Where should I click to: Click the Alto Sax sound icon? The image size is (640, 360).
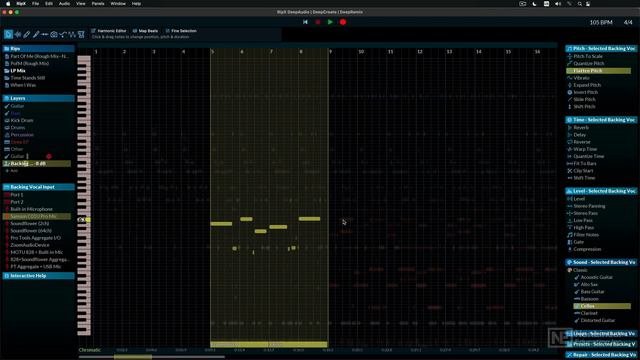point(577,284)
